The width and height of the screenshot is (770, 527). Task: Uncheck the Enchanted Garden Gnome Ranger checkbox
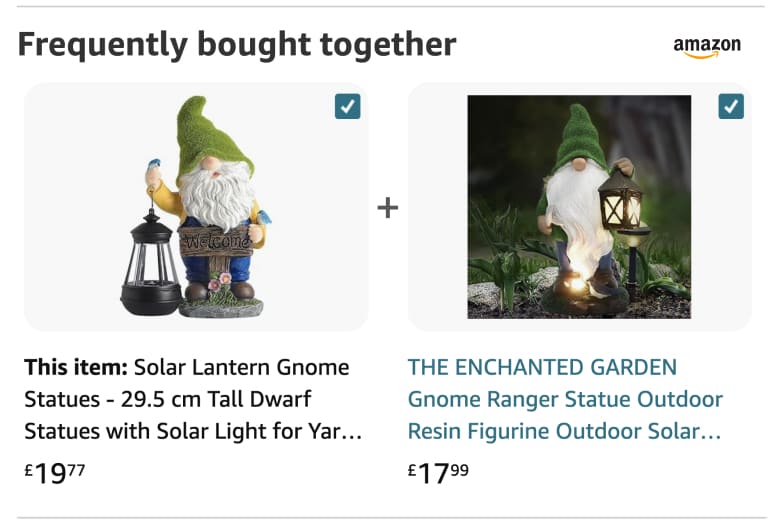(x=731, y=107)
